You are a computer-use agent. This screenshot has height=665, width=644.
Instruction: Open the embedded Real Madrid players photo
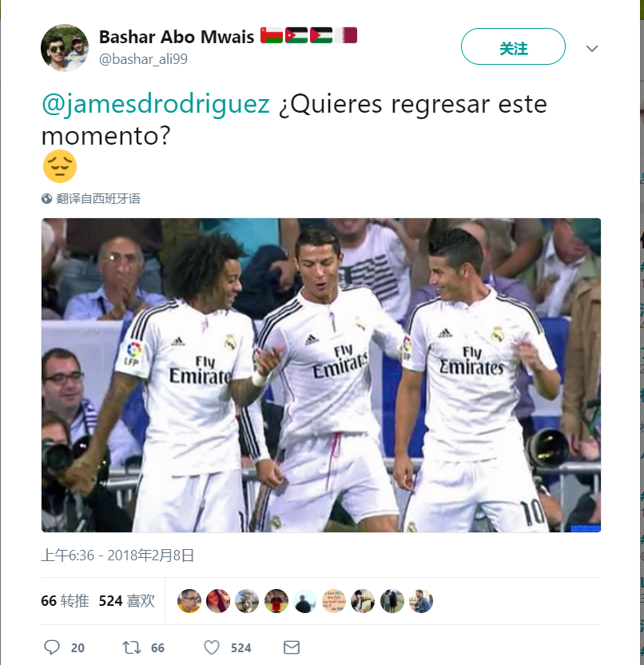[321, 375]
